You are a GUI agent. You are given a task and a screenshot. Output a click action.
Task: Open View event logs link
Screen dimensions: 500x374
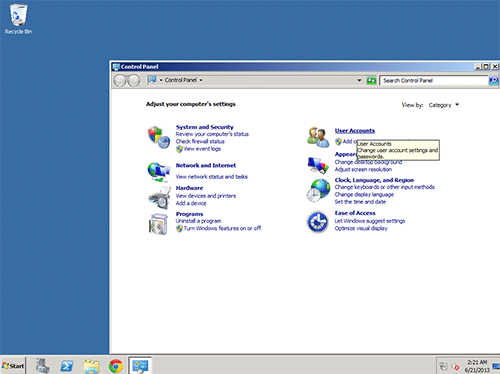click(x=202, y=149)
